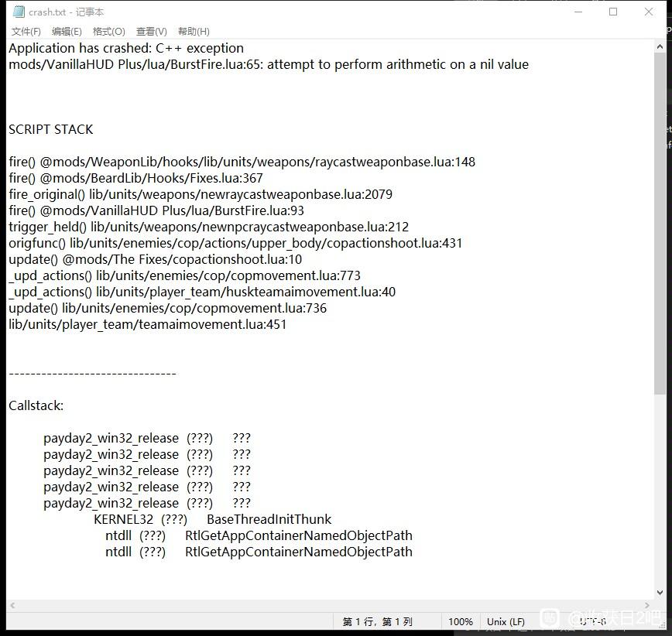
Task: Click the WeaponLib raycastweaponbase.lua:148 line
Action: click(x=242, y=162)
